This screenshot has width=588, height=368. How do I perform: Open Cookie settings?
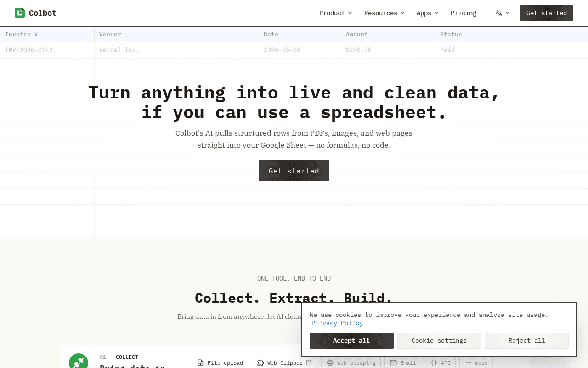439,340
